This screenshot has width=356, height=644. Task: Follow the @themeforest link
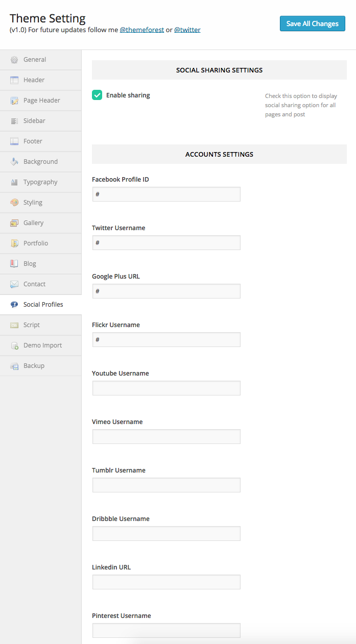pos(141,30)
